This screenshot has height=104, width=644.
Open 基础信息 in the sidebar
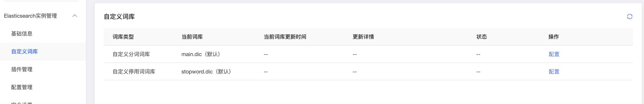click(x=22, y=33)
